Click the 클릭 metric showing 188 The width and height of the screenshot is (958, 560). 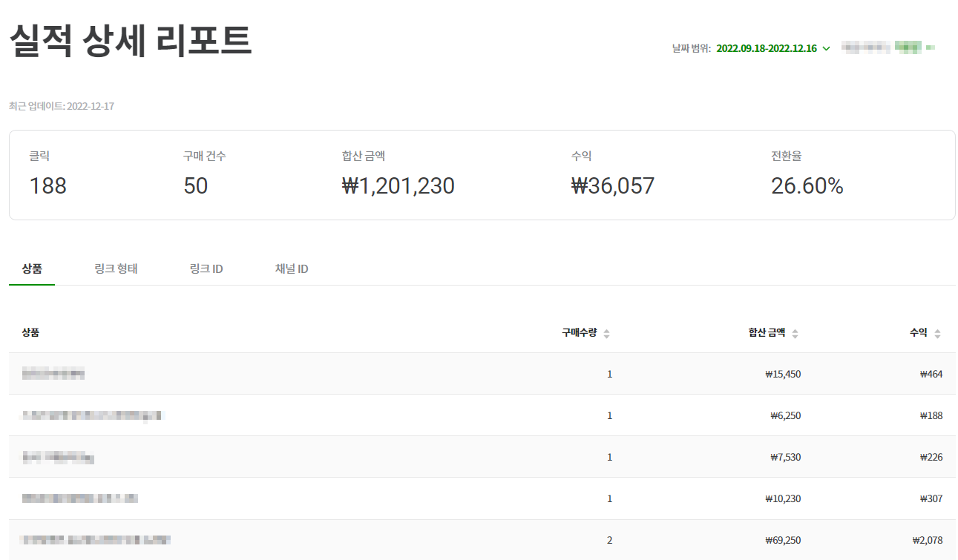47,185
